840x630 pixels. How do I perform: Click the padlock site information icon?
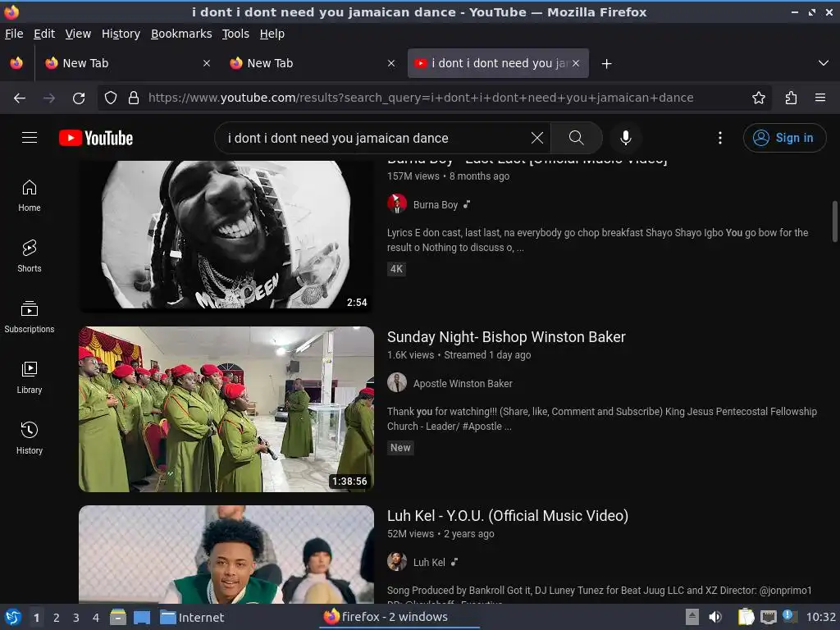134,98
